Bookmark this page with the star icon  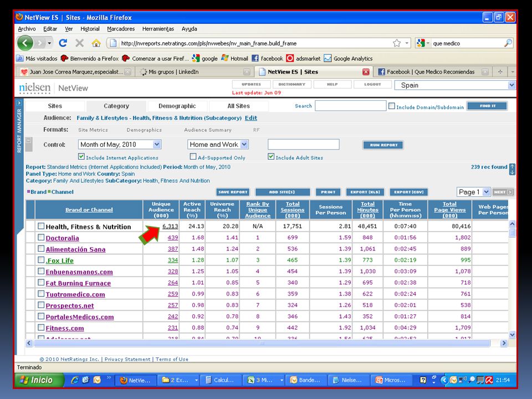pos(397,43)
